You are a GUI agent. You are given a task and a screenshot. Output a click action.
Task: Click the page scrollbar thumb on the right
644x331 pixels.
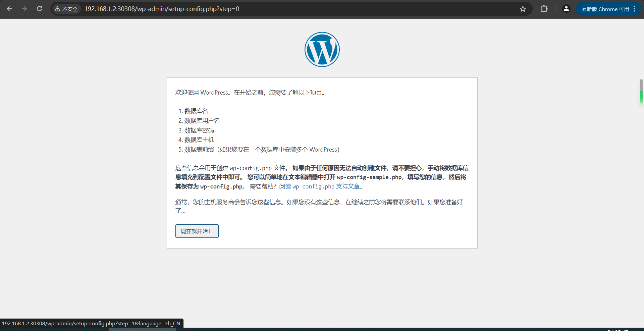[641, 91]
